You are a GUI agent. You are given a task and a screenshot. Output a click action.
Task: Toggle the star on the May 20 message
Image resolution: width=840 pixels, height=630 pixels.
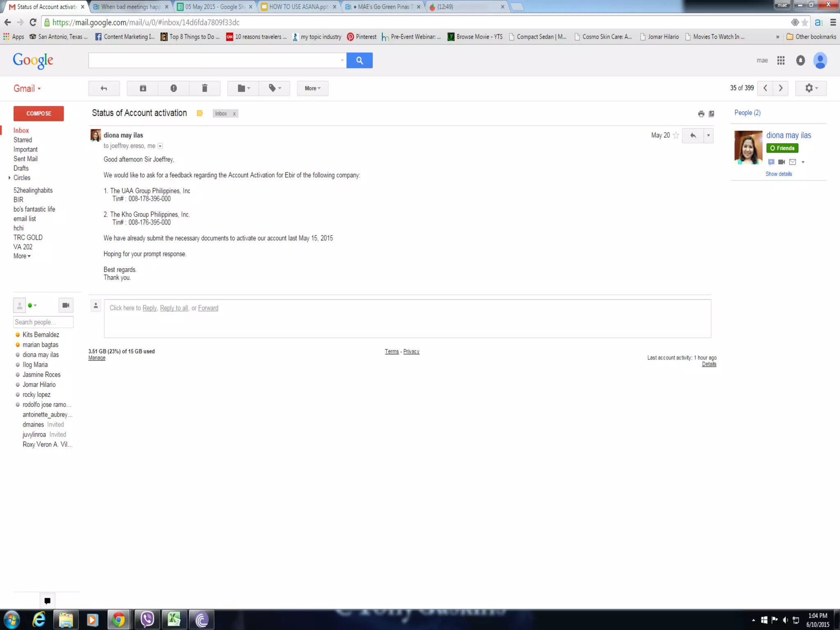(676, 135)
